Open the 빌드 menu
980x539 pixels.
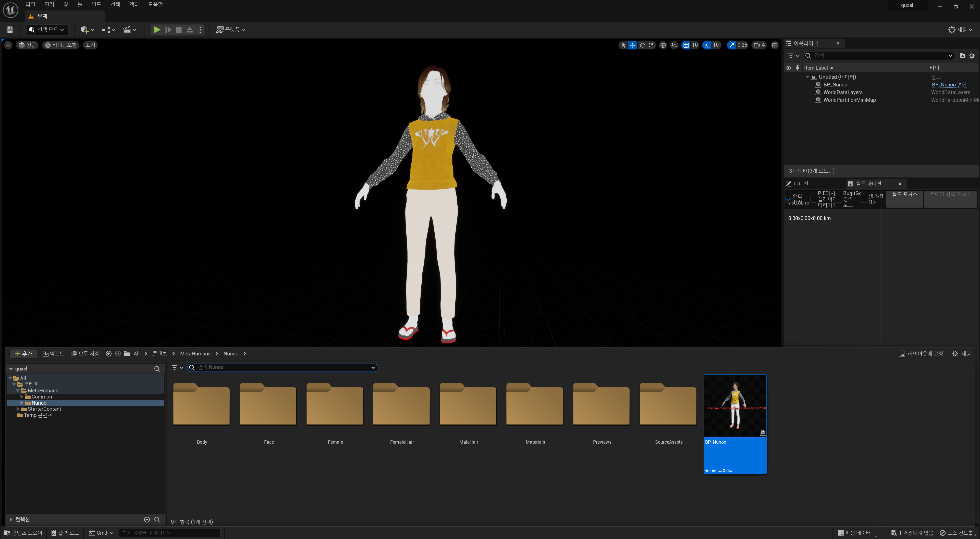[x=96, y=5]
